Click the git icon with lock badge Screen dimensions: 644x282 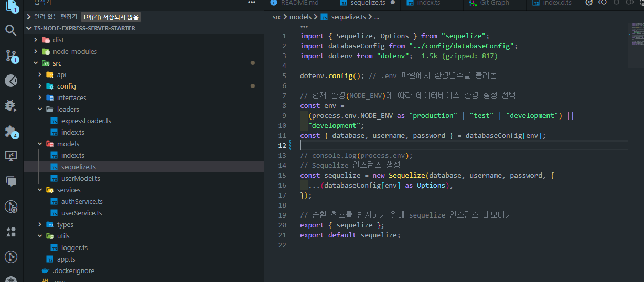[x=11, y=206]
